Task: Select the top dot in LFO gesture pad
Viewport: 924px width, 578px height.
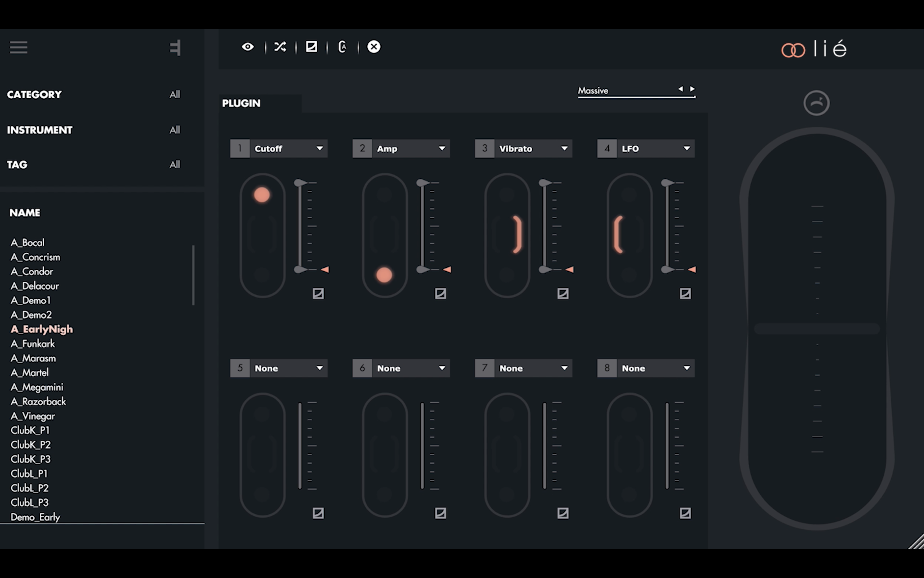Action: click(x=629, y=195)
